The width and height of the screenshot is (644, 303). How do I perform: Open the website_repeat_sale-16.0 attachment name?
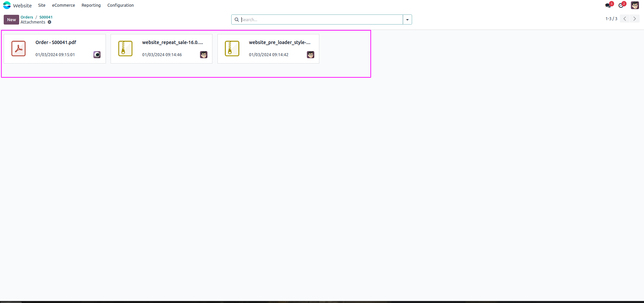pyautogui.click(x=172, y=42)
